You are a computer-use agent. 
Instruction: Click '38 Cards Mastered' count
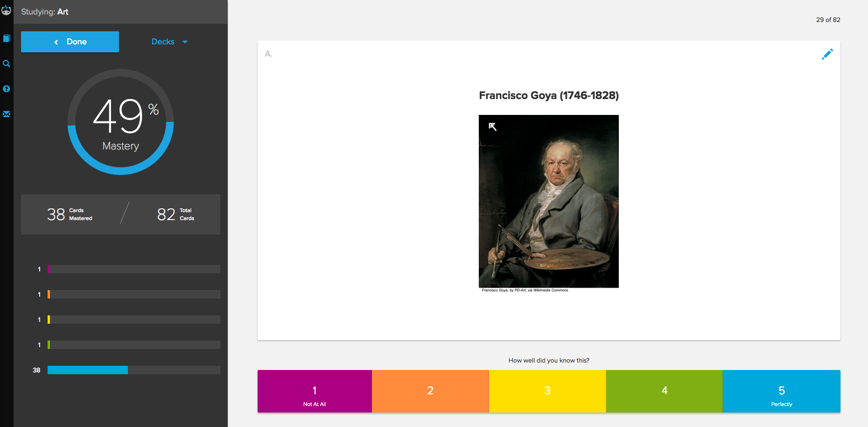(70, 214)
